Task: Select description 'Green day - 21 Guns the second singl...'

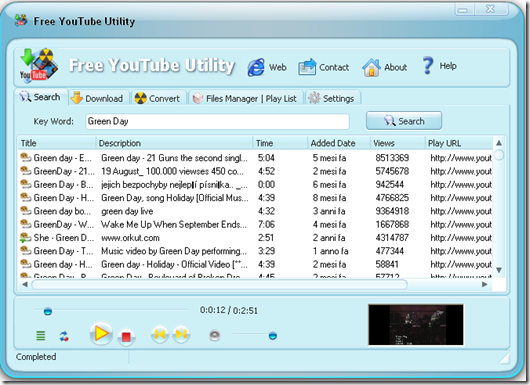Action: (x=174, y=158)
